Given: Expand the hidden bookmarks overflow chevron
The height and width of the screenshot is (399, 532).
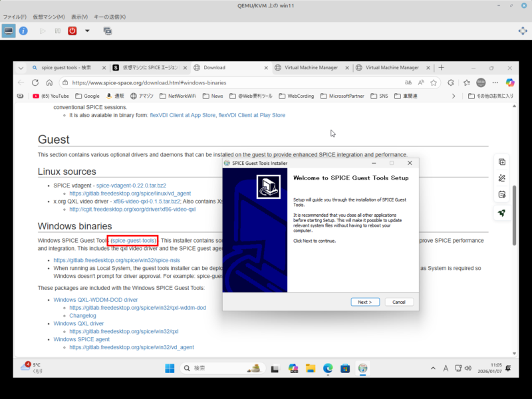Looking at the screenshot, I should (454, 96).
